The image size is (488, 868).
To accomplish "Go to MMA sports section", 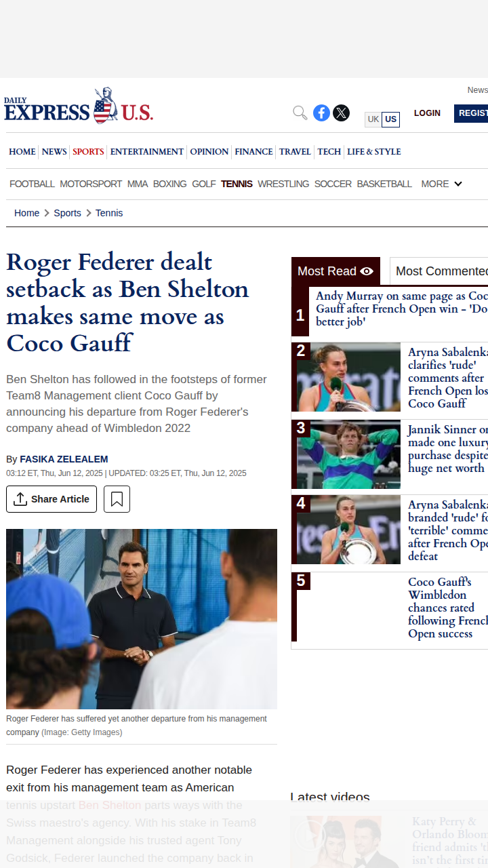I will (138, 184).
